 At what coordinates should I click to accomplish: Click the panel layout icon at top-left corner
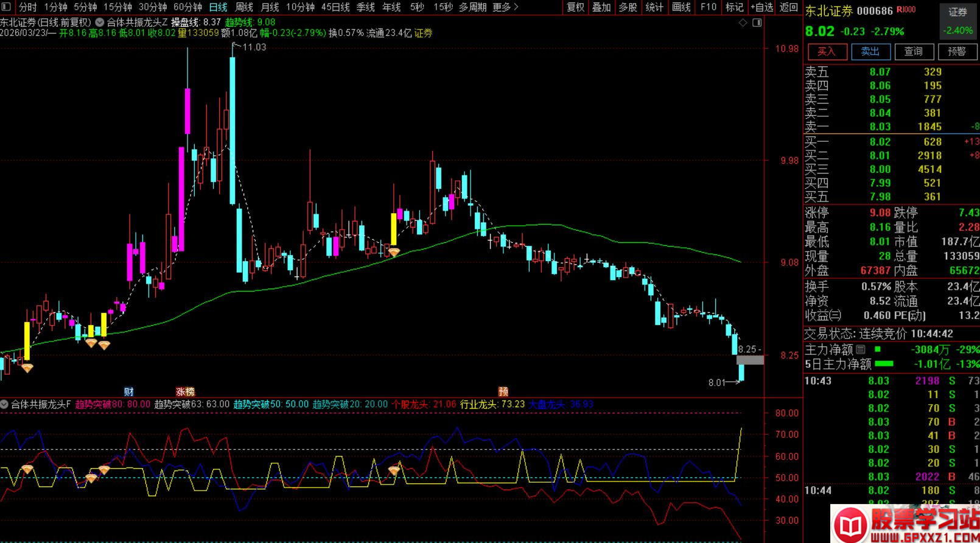pos(5,7)
